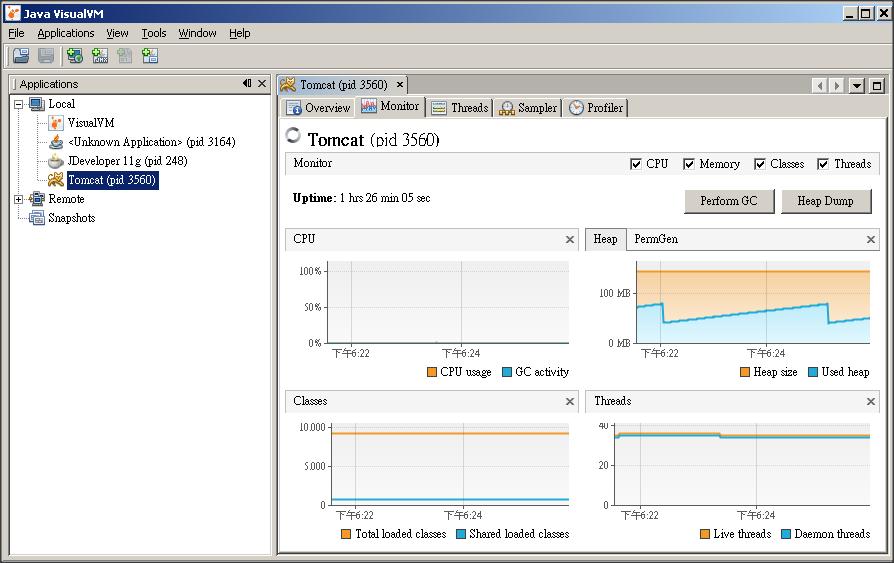Click the Overview tab info icon
The height and width of the screenshot is (563, 894).
pos(294,108)
